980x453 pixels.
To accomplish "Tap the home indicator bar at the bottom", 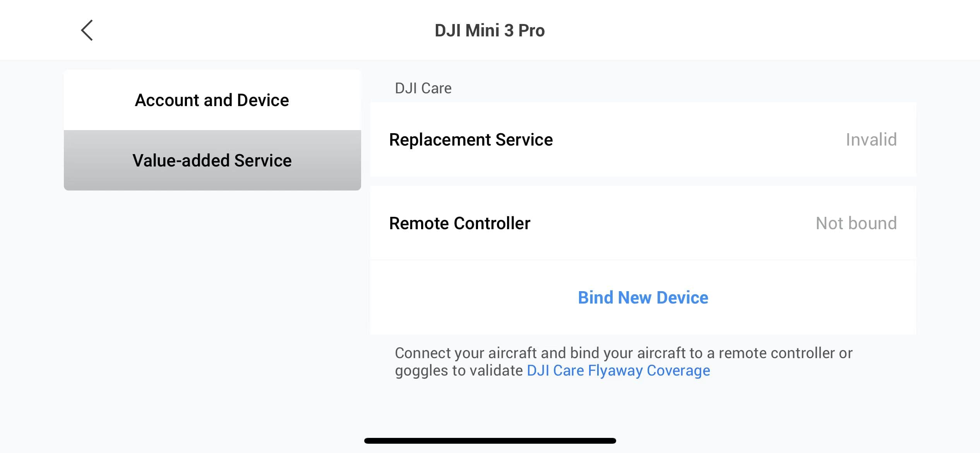I will coord(490,440).
